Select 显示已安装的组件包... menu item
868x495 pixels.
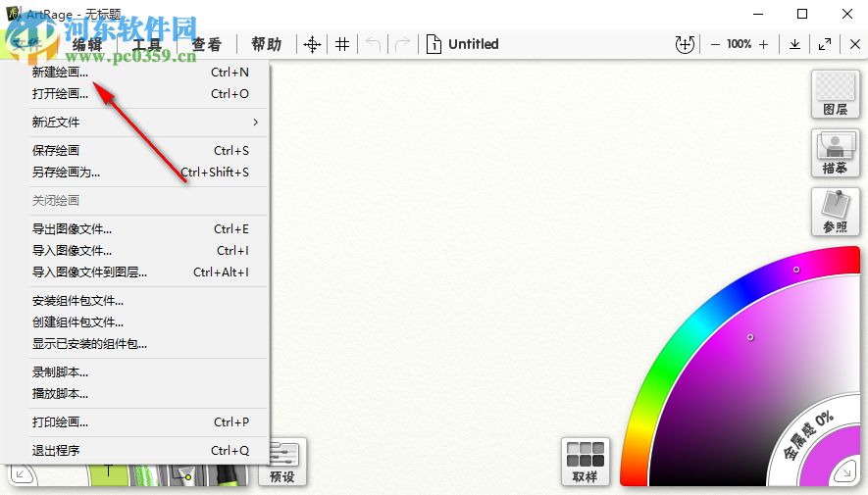click(135, 343)
